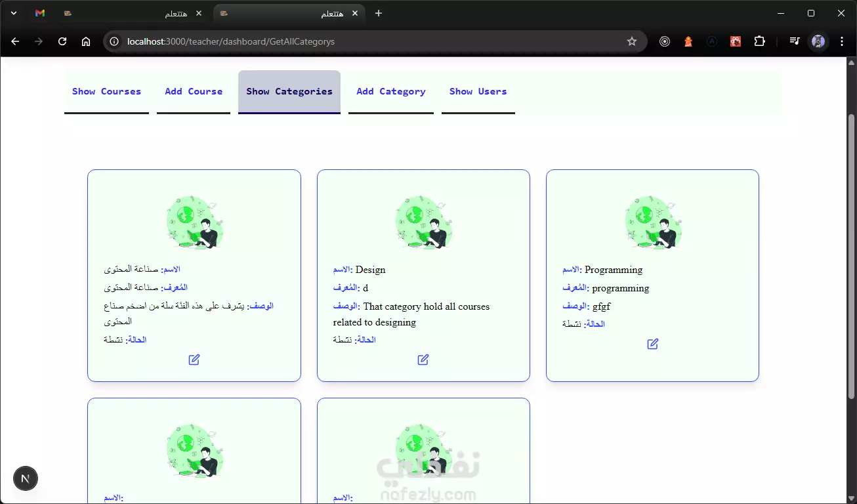This screenshot has height=504, width=857.
Task: Switch to the Gmail browser tab
Action: (x=40, y=13)
